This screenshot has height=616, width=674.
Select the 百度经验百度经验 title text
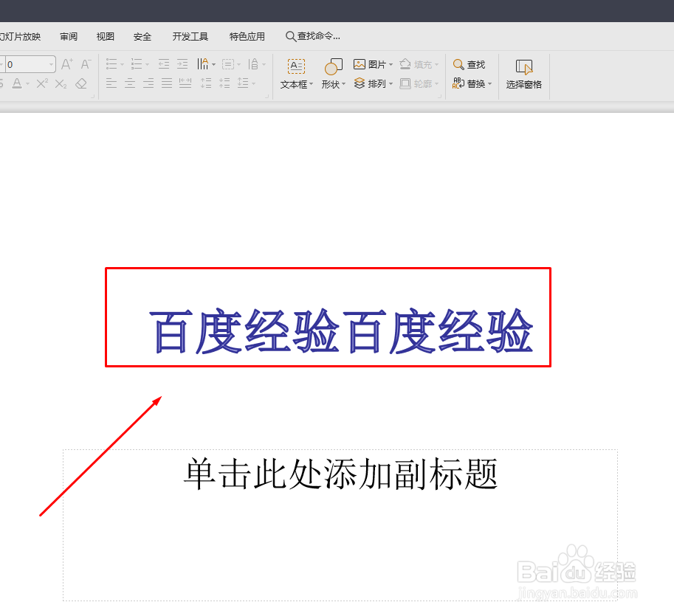[341, 331]
